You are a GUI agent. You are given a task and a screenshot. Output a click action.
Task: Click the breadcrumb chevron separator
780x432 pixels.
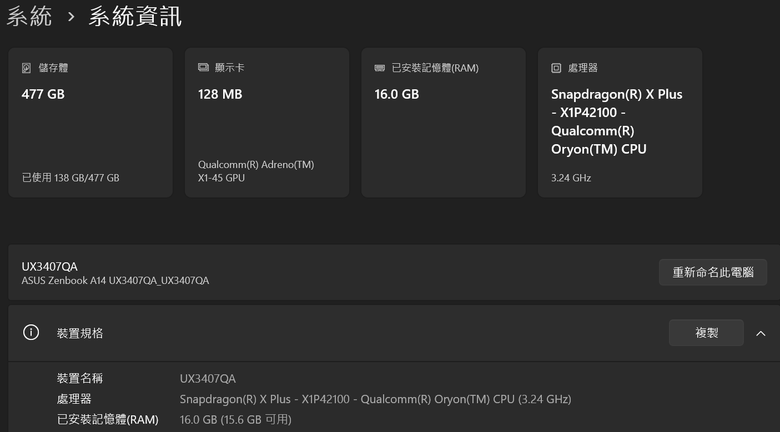[x=71, y=17]
